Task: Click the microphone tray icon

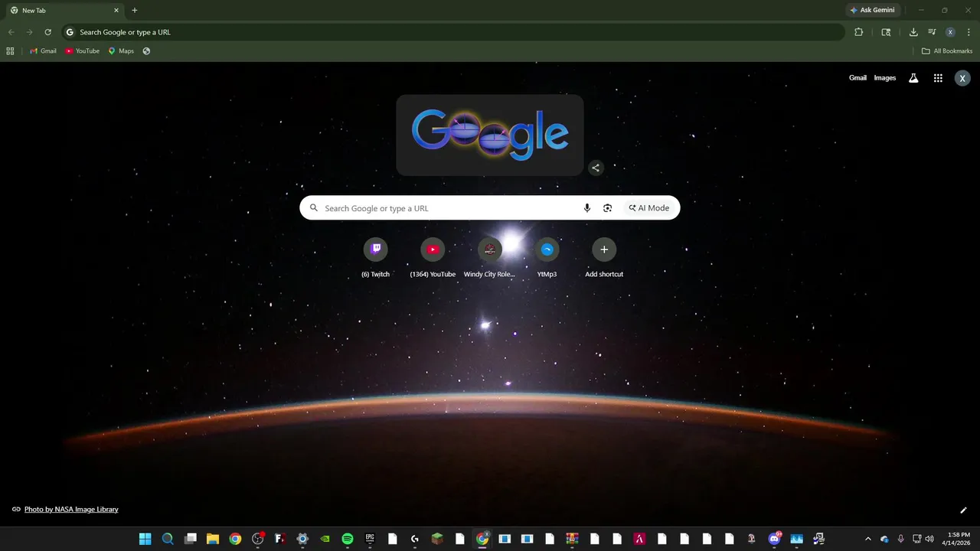Action: (900, 539)
